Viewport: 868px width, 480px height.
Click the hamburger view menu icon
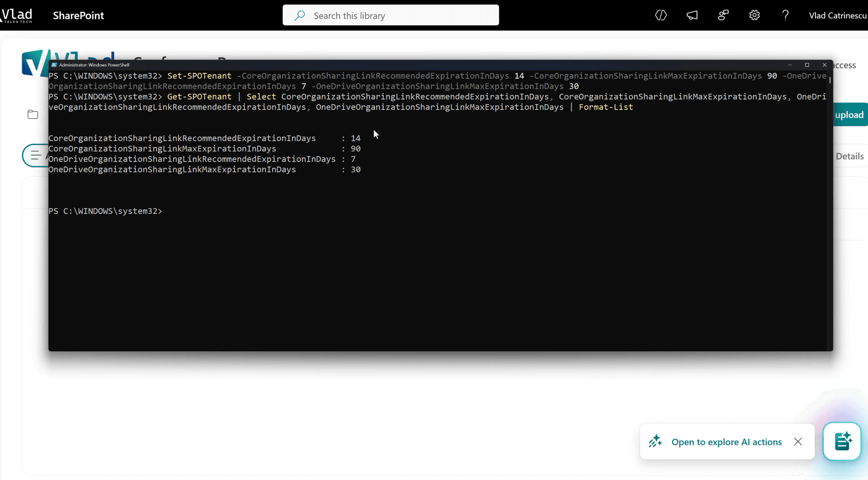click(x=36, y=156)
